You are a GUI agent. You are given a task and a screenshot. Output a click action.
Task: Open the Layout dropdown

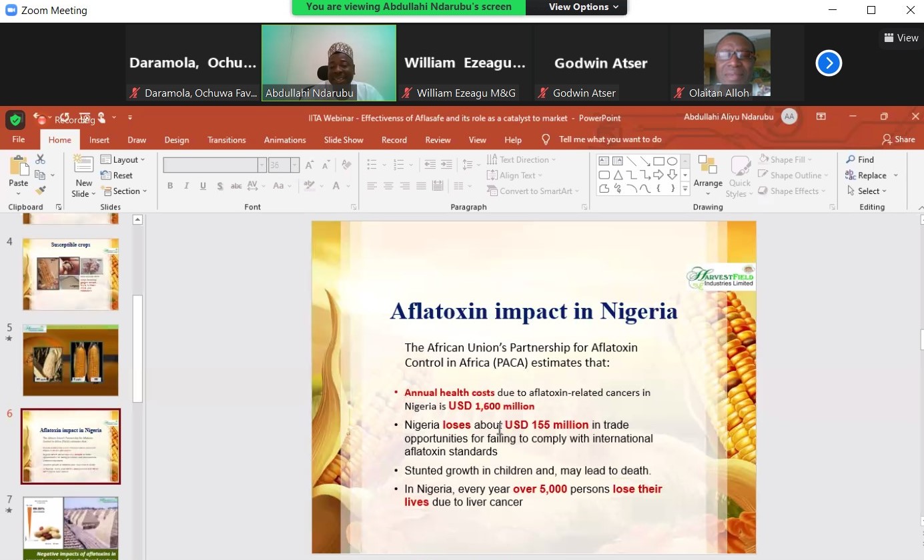pos(124,160)
